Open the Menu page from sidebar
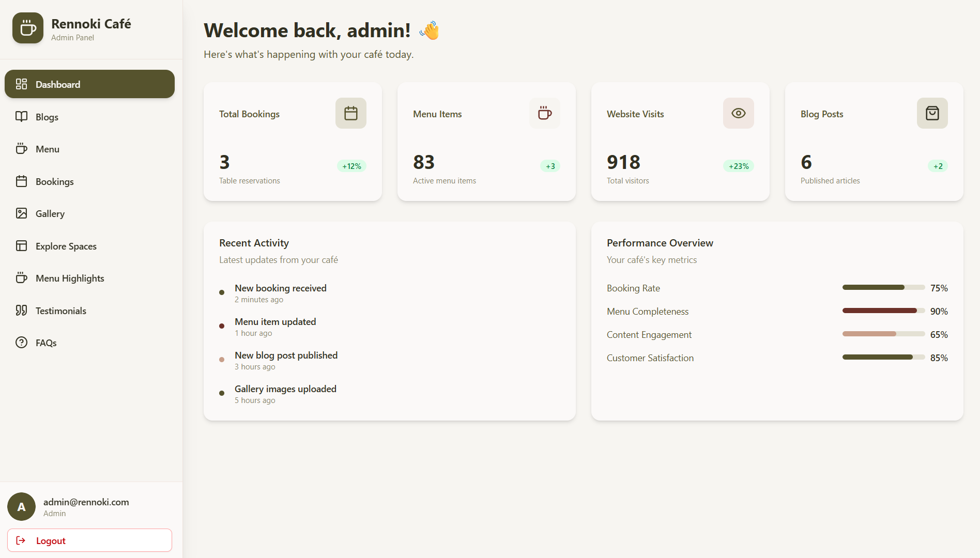The height and width of the screenshot is (558, 980). click(x=89, y=149)
